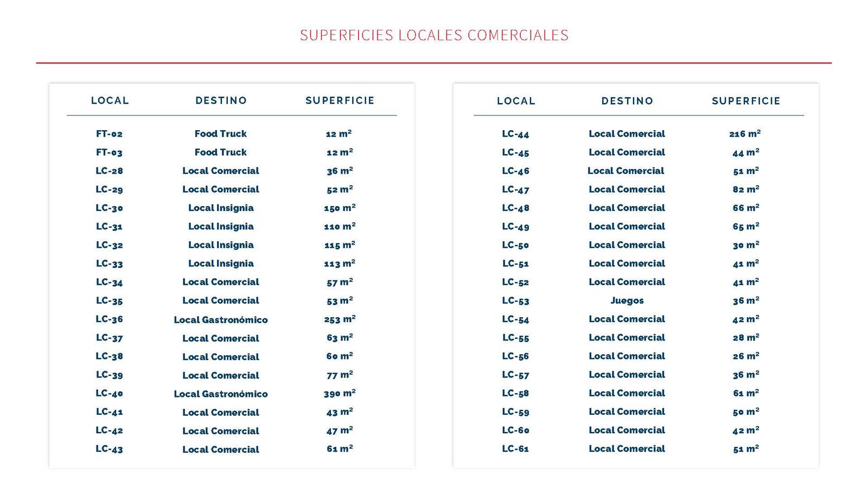Click the LC-43 local code

click(x=109, y=449)
